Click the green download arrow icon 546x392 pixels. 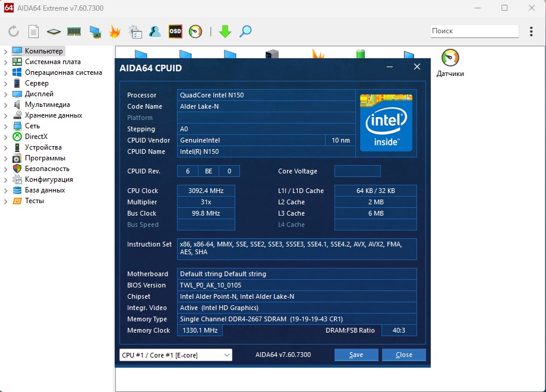point(225,31)
